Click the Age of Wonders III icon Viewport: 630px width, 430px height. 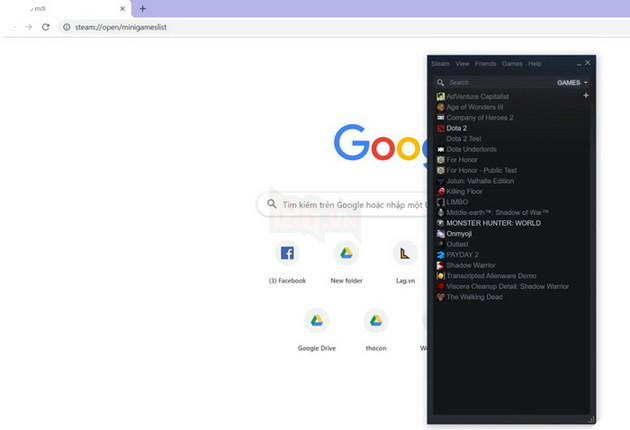(x=441, y=107)
